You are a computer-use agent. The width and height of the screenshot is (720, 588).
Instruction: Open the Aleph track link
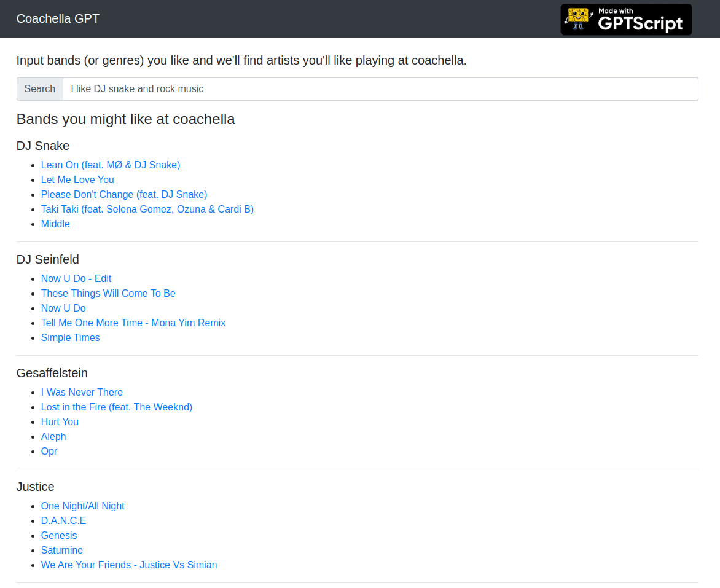pos(53,436)
